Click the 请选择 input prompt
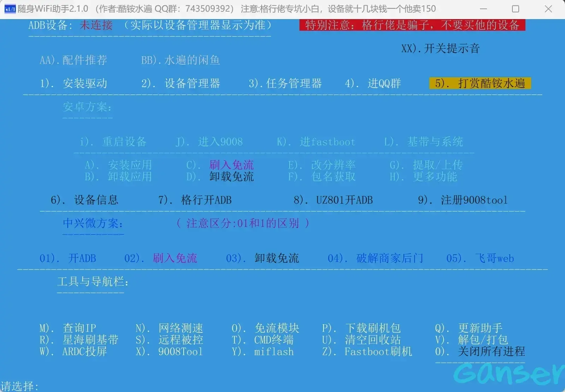This screenshot has width=565, height=392. coord(20,386)
